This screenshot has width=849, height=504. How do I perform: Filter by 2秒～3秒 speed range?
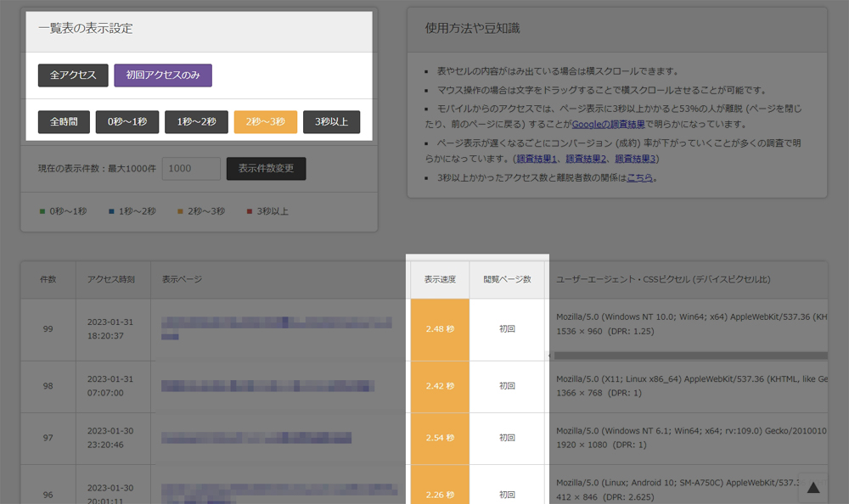pyautogui.click(x=265, y=122)
